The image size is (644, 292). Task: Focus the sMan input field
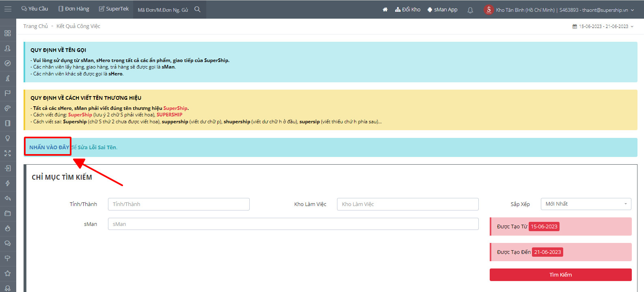(293, 224)
